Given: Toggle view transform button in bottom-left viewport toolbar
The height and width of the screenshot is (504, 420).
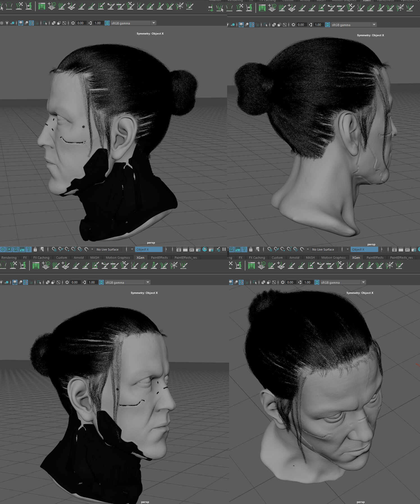Looking at the screenshot, I should [x=101, y=282].
